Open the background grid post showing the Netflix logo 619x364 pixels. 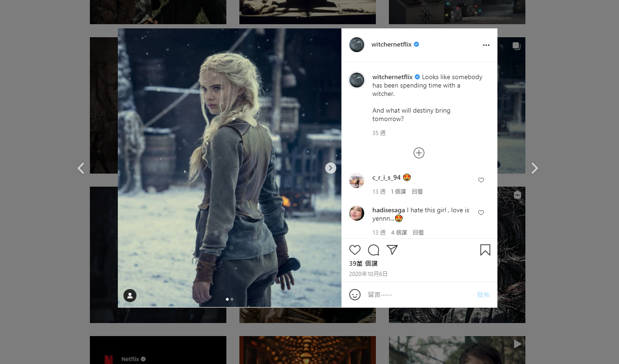[158, 350]
